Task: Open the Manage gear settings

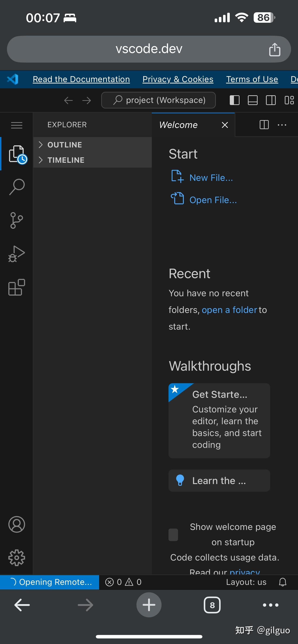Action: point(17,558)
